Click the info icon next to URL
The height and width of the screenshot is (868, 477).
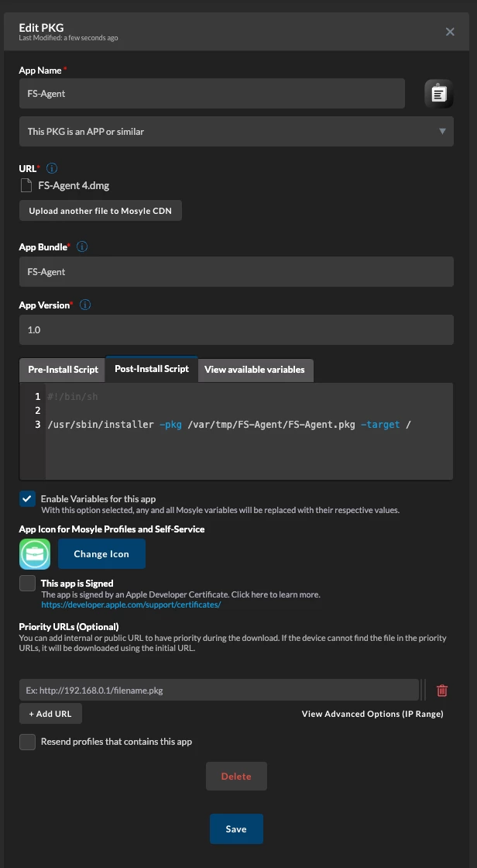click(51, 168)
